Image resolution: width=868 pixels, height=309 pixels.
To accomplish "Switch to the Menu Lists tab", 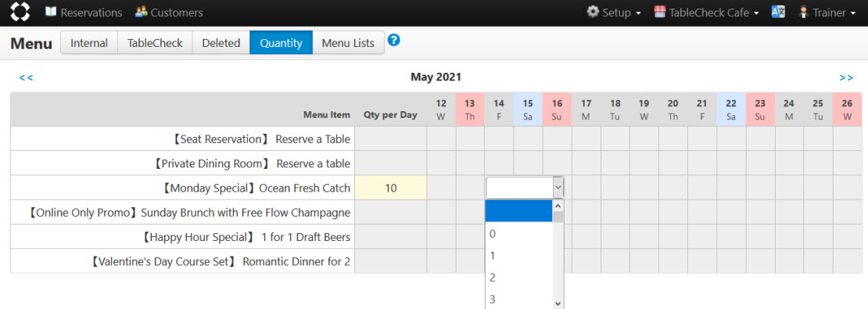I will 348,43.
